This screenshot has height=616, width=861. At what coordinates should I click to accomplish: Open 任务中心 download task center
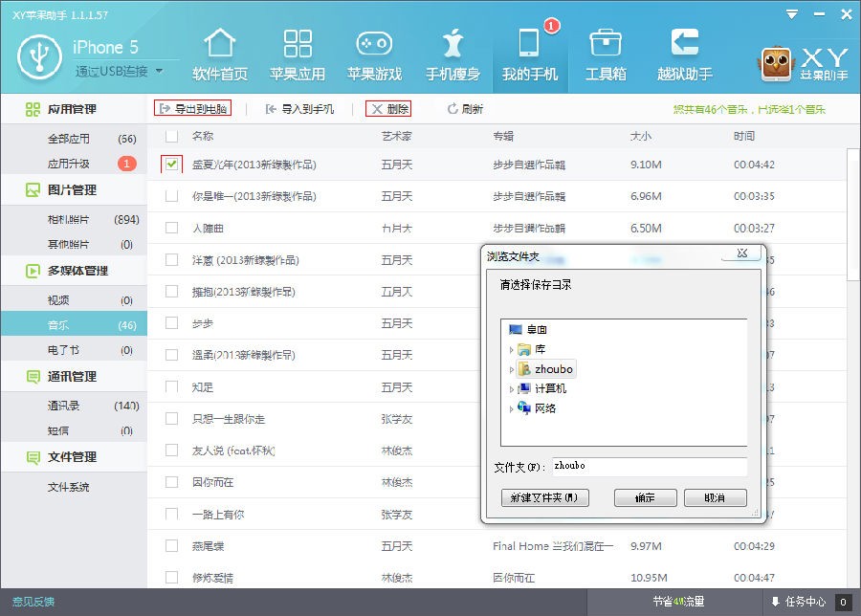798,602
